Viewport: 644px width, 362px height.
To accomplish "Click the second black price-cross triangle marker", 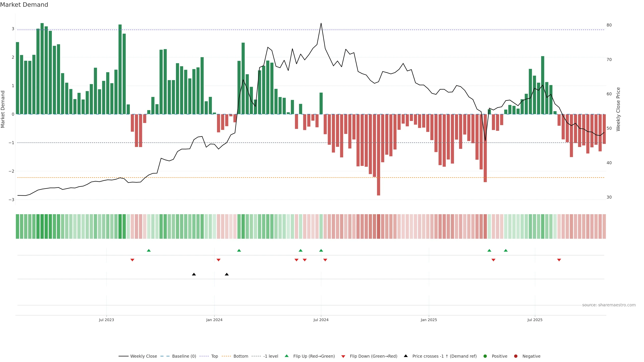I will click(227, 274).
